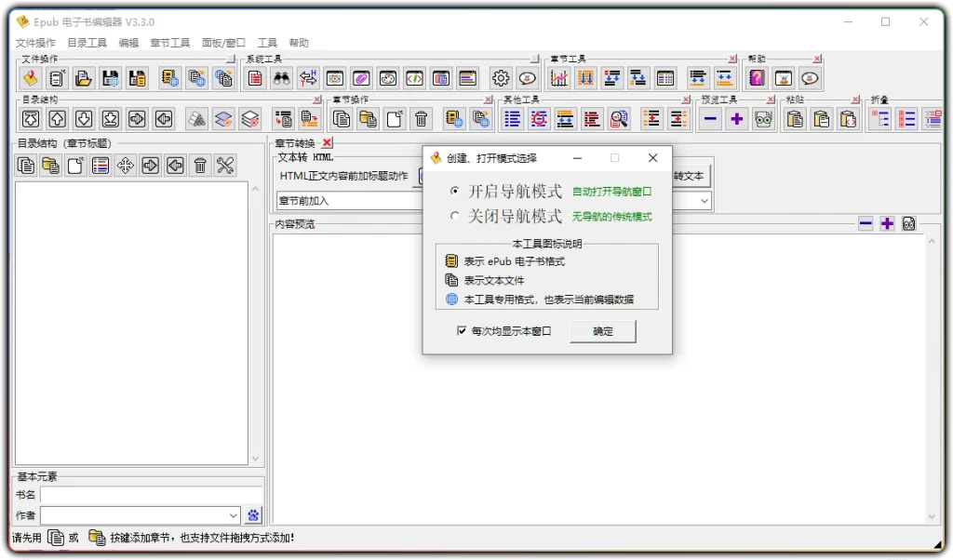
Task: Click the minus icon in 预览工具 toolbar
Action: click(710, 119)
